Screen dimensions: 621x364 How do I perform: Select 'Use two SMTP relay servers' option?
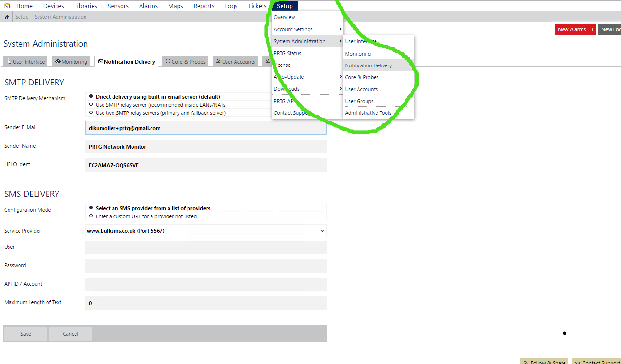(x=91, y=112)
